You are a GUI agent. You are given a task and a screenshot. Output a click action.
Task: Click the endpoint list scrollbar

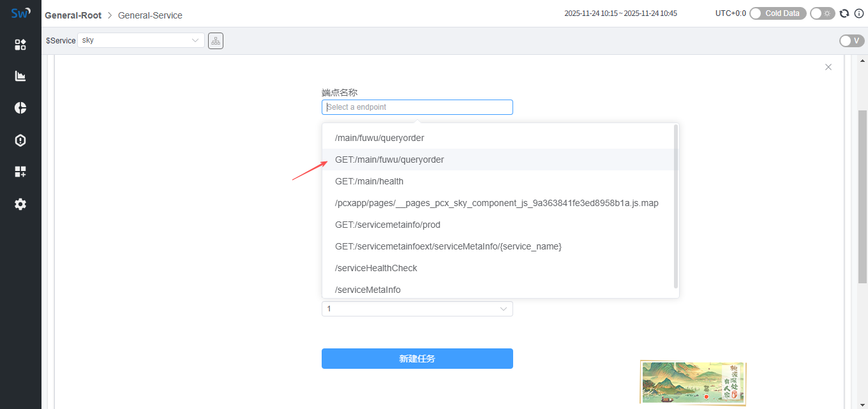tap(675, 204)
